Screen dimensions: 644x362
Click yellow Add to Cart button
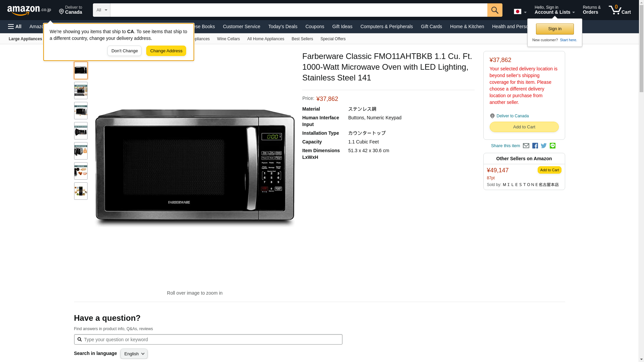pos(524,127)
